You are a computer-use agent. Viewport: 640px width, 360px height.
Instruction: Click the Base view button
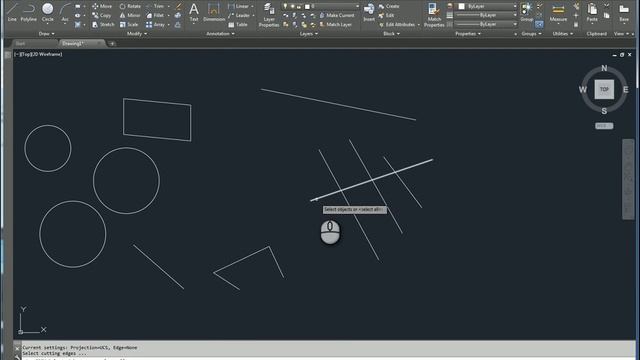click(x=624, y=12)
